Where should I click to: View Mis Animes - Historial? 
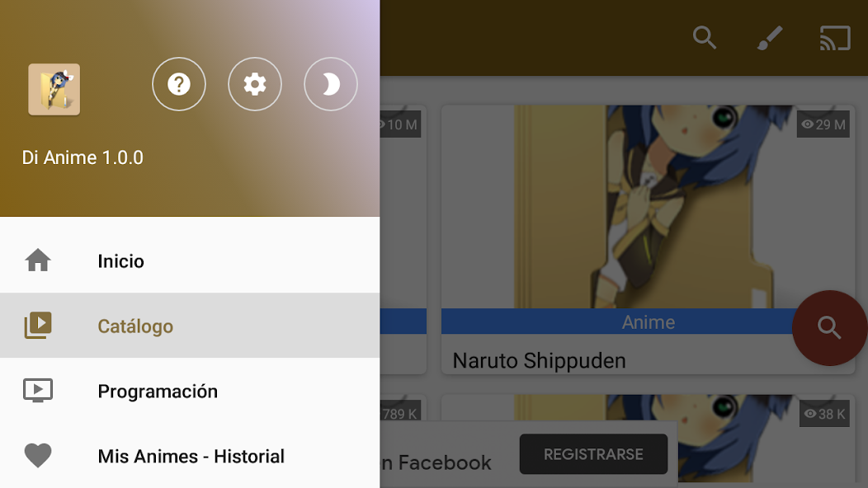191,456
